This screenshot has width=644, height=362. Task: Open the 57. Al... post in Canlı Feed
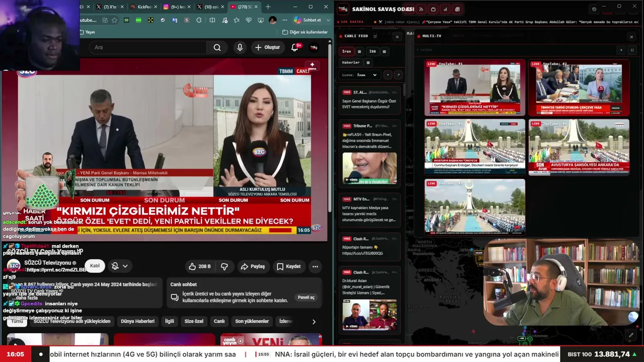point(370,100)
